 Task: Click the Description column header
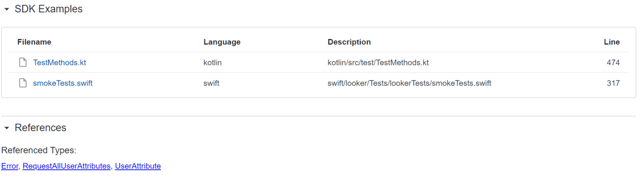click(349, 42)
